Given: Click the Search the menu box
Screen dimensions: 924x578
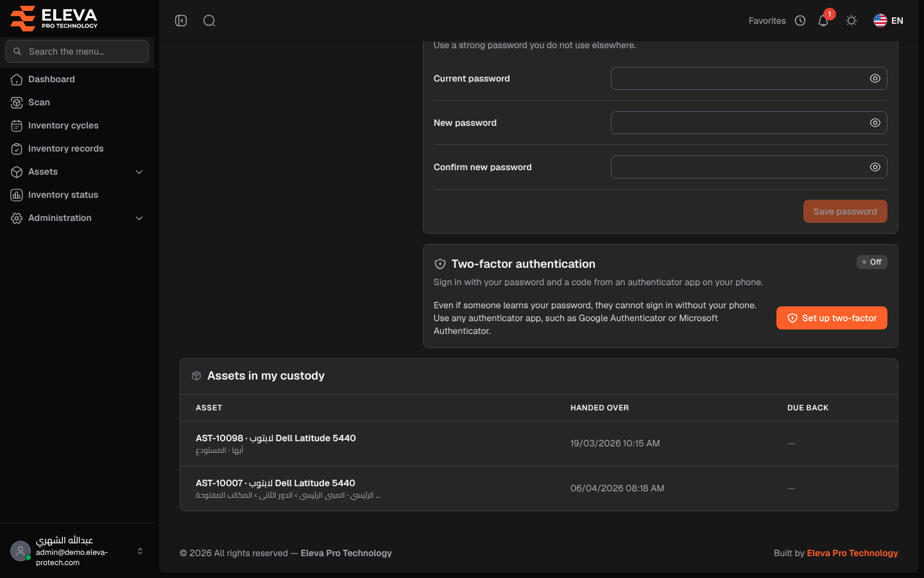Looking at the screenshot, I should tap(77, 51).
